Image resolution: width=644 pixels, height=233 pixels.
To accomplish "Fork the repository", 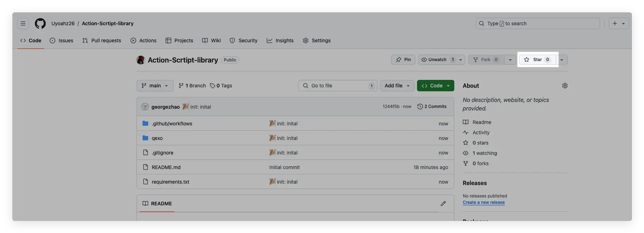I will point(486,60).
